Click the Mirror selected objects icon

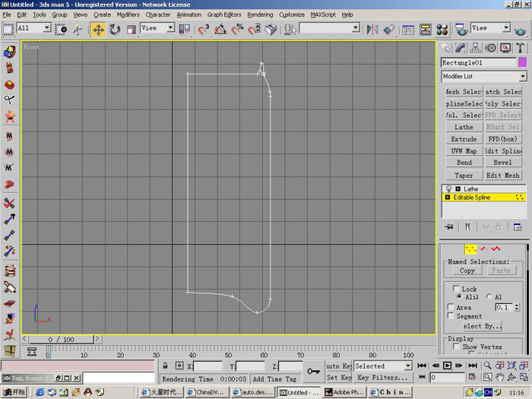372,30
